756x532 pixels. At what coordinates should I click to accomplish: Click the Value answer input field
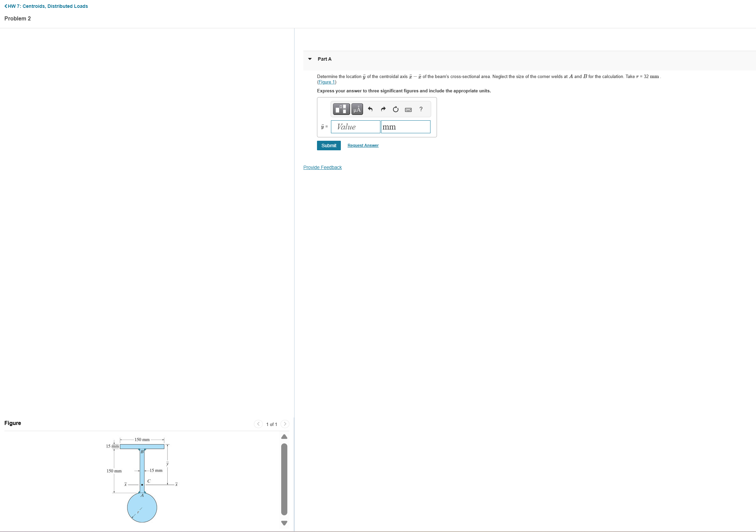point(356,127)
